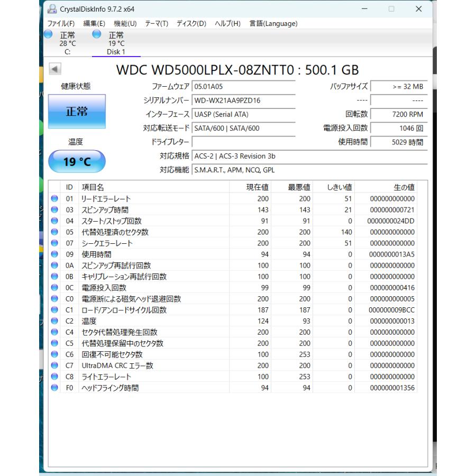Open the 言語(Language) dropdown menu

pyautogui.click(x=272, y=23)
